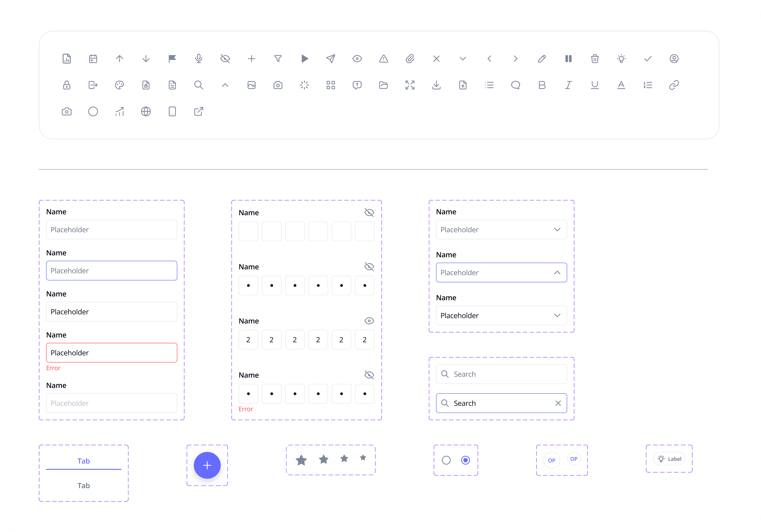Click the Label chip with lightbulb
761x532 pixels.
coord(669,459)
